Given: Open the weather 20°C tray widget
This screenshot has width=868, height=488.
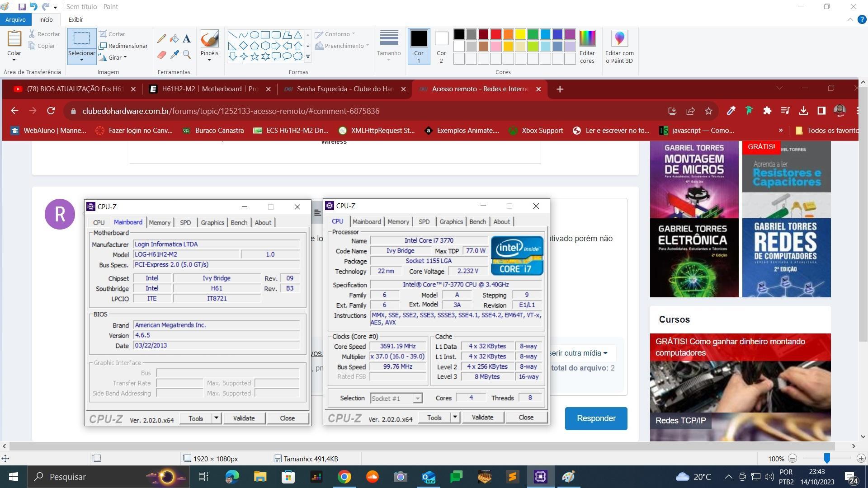Looking at the screenshot, I should tap(693, 477).
